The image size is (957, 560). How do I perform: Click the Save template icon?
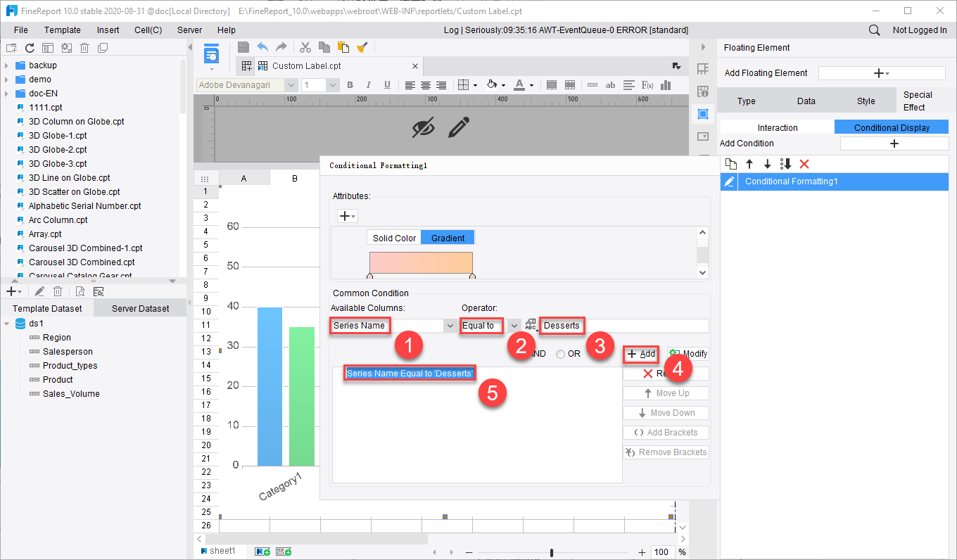243,47
